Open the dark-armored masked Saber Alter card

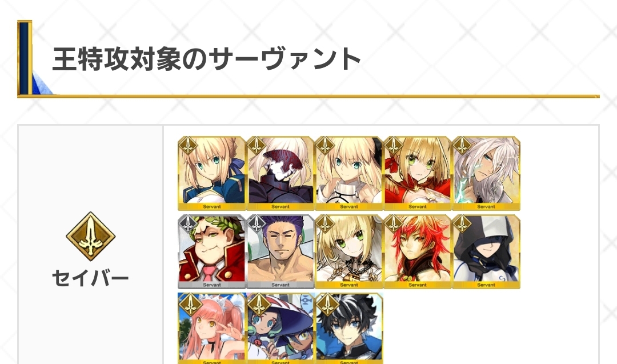280,174
